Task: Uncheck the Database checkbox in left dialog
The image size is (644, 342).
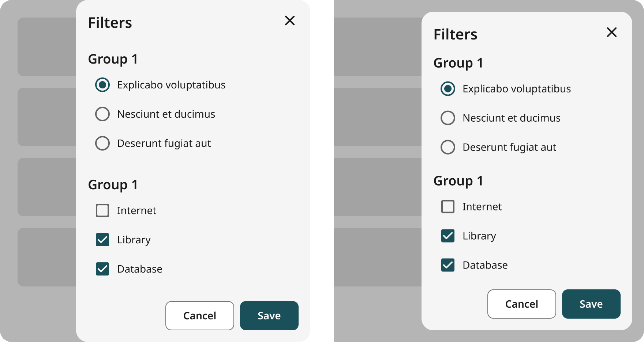Action: (102, 269)
